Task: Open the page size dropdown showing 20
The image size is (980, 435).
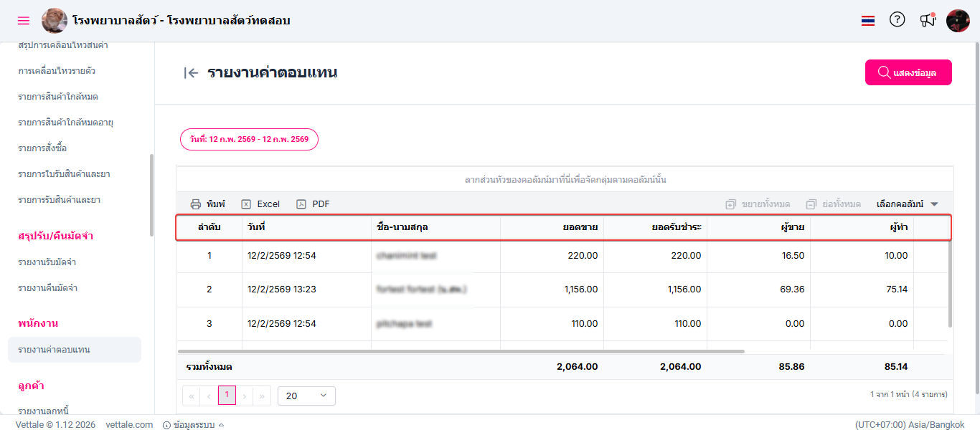Action: 306,396
